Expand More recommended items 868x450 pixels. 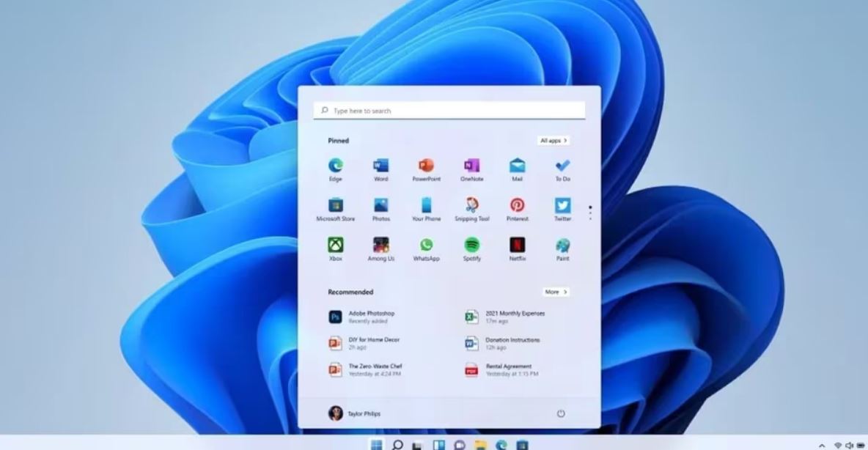point(556,292)
